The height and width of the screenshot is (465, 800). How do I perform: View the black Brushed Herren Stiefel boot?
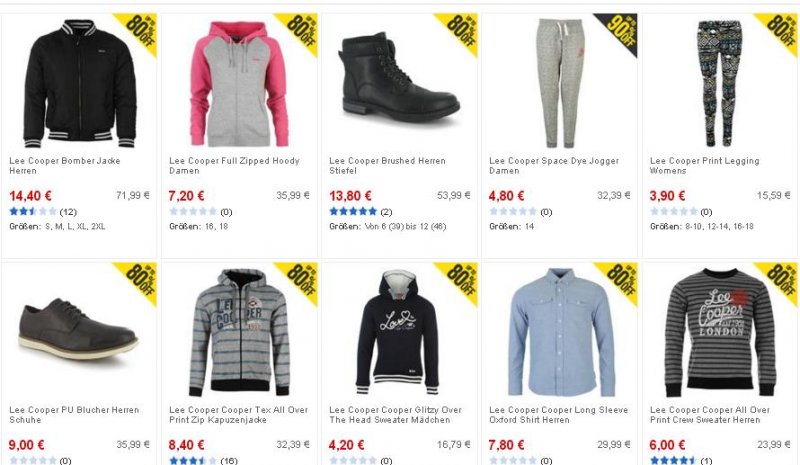pos(399,77)
